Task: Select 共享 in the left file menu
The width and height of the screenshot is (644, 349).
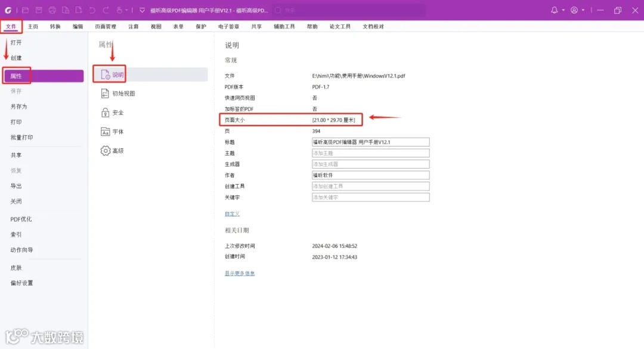Action: coord(16,155)
